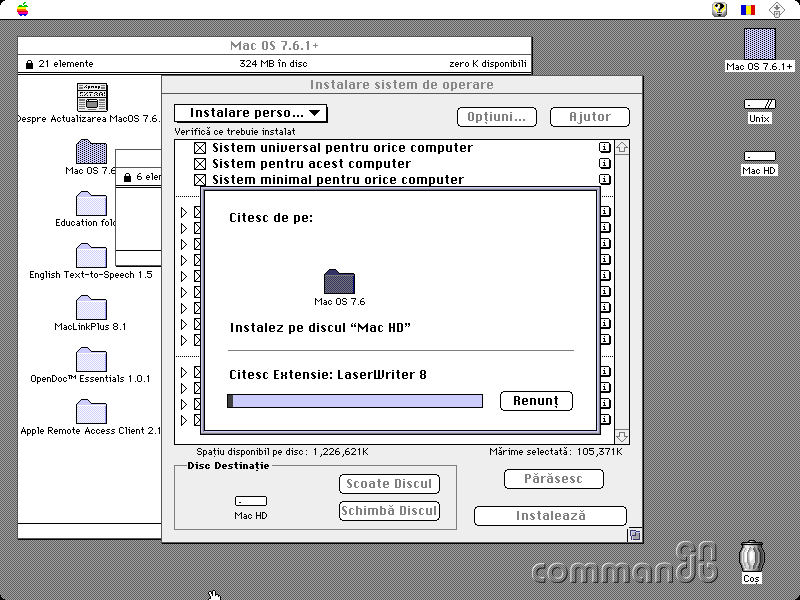Image resolution: width=800 pixels, height=600 pixels.
Task: Open the Instalare perso... popup menu
Action: [250, 113]
